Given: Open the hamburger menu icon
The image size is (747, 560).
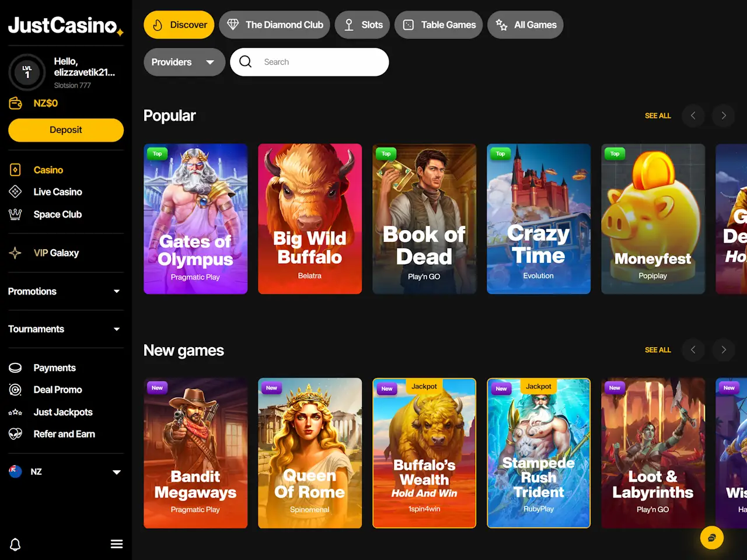Looking at the screenshot, I should [117, 544].
